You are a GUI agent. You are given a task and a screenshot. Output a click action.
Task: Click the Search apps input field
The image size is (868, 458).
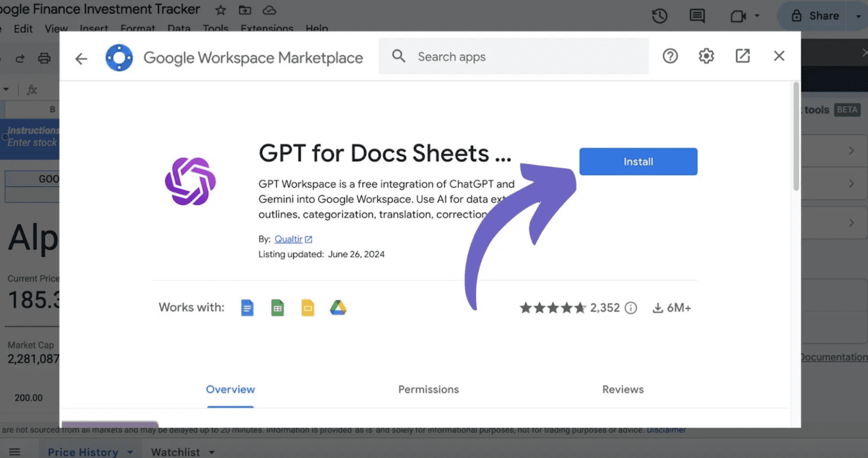pos(513,56)
